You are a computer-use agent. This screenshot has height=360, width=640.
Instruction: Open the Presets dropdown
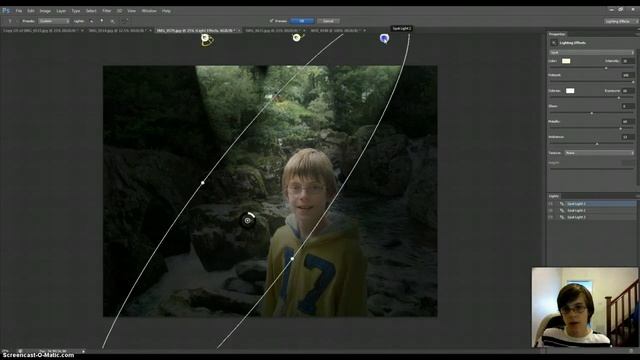coord(54,21)
